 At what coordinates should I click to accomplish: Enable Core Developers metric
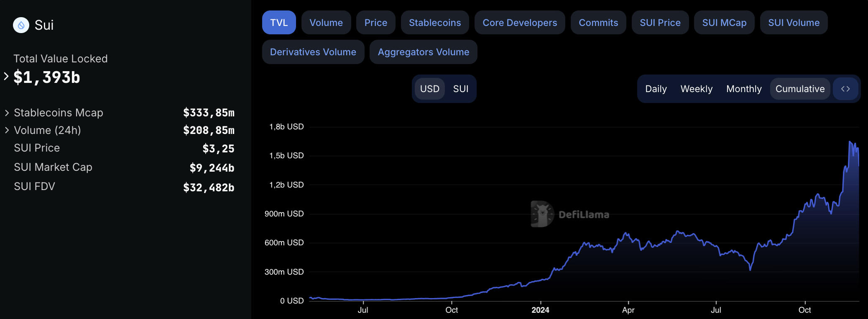click(x=519, y=23)
